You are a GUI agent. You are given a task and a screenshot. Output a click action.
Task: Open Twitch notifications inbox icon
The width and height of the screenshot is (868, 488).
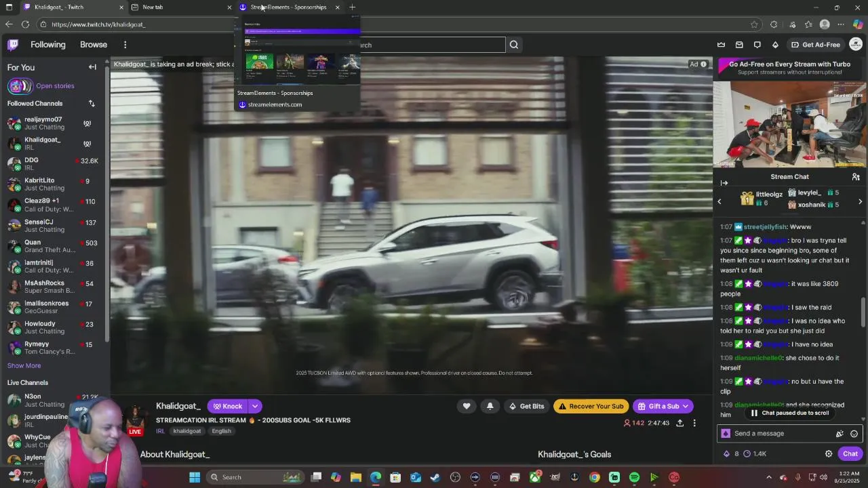[739, 45]
